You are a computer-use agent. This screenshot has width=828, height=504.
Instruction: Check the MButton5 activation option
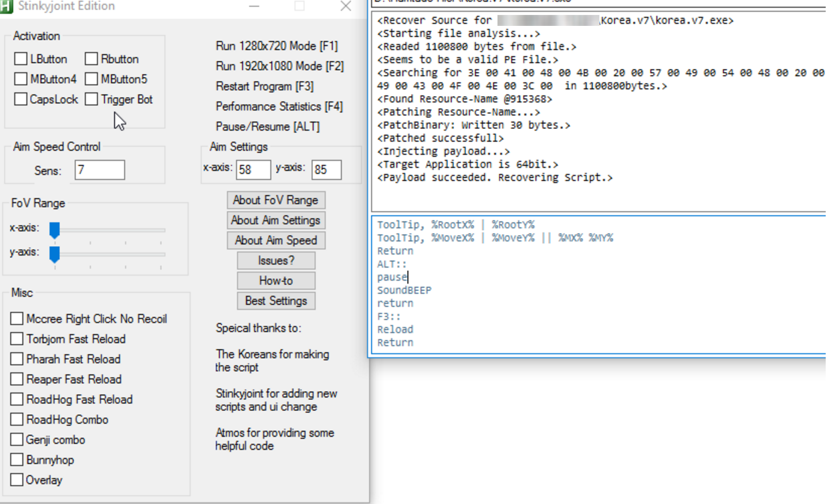pyautogui.click(x=91, y=79)
